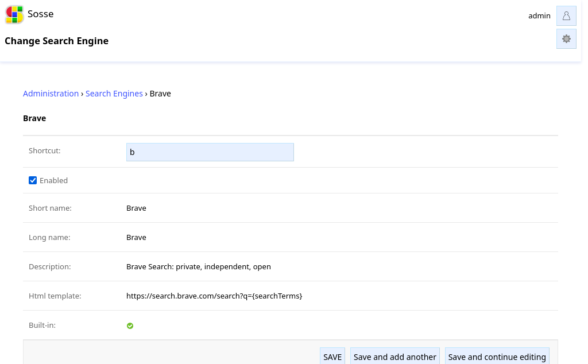Open the user profile icon menu
Viewport: 588px width, 364px height.
coord(566,16)
